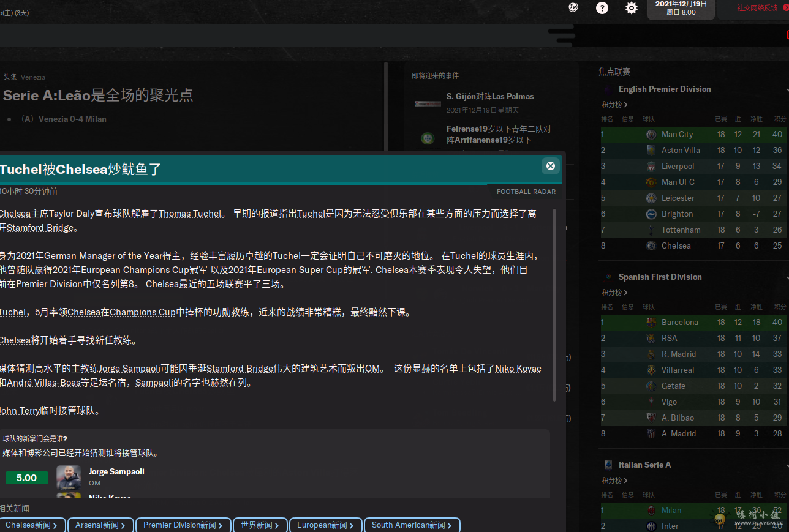
Task: Click the A. Madrid club badge
Action: click(651, 433)
